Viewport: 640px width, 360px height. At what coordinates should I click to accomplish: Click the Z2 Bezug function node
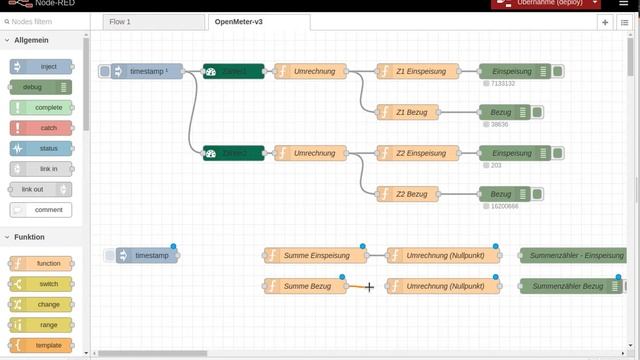click(408, 194)
